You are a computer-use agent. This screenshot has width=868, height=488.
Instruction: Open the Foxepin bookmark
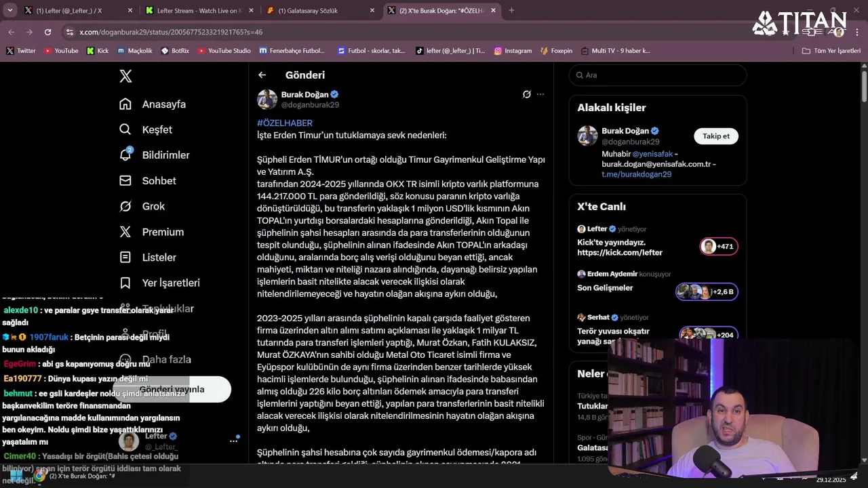557,51
